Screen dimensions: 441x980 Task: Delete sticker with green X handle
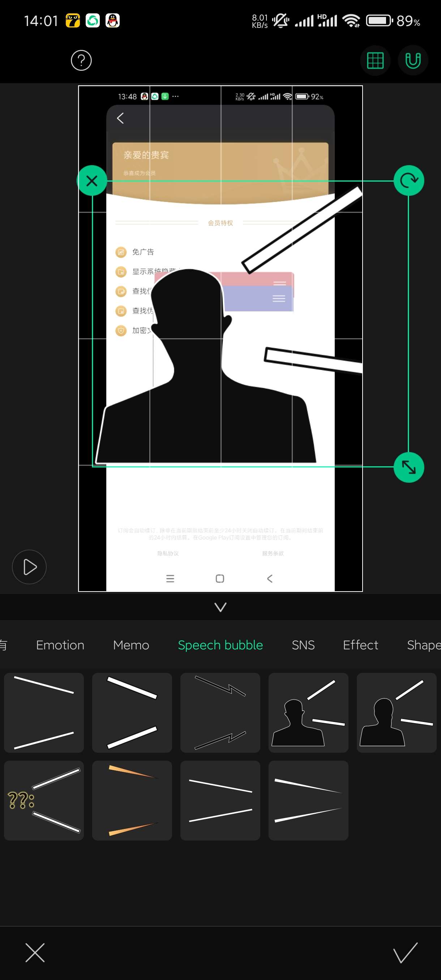pos(92,181)
